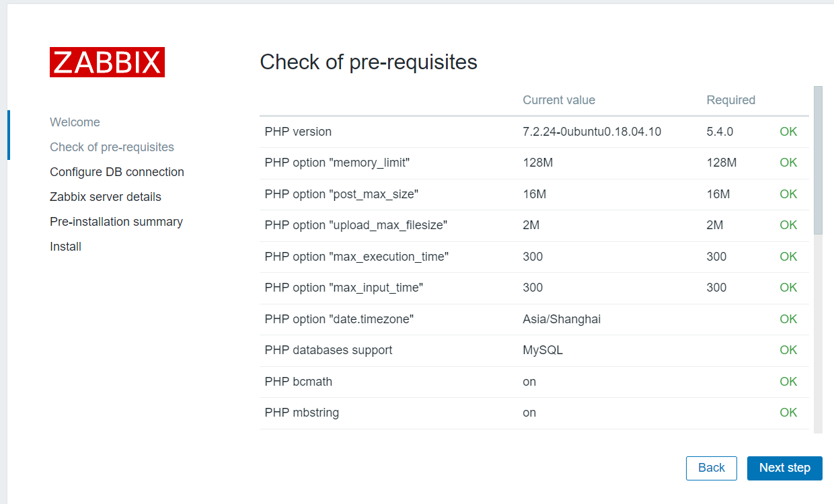
Task: Click the Current value column header
Action: pos(559,100)
